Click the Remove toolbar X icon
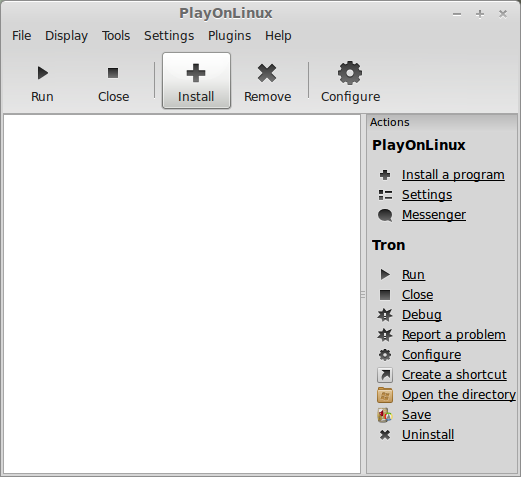Viewport: 521px width, 477px height. click(x=267, y=73)
